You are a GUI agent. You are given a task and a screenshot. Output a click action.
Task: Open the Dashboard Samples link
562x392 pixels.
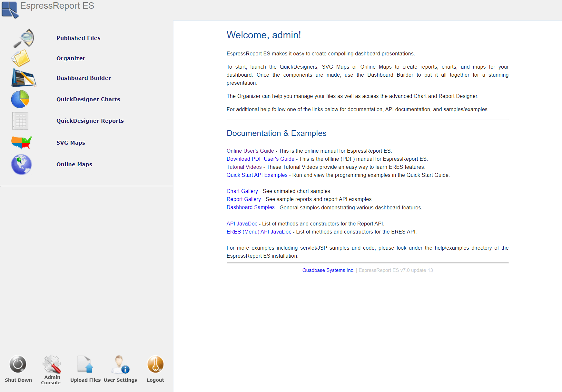(x=251, y=207)
